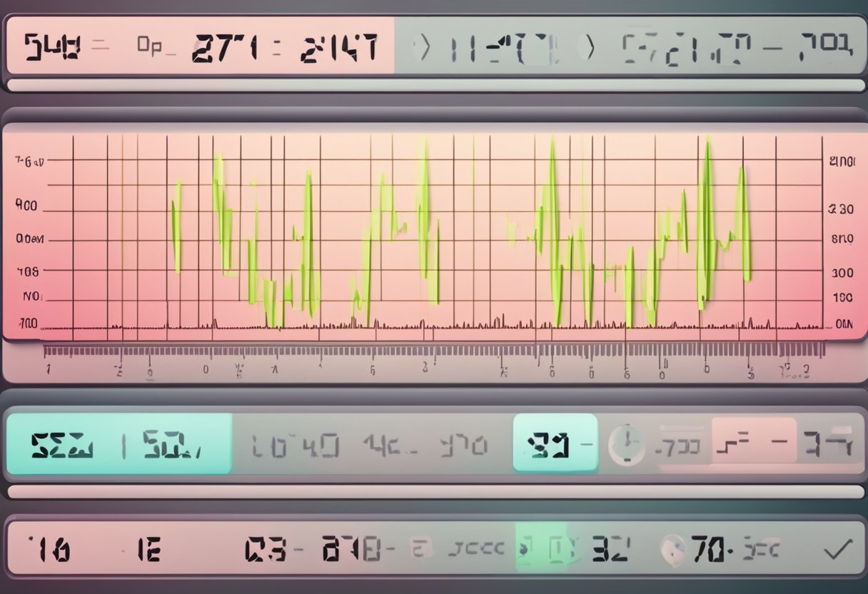Click the round icon beside the '70.' readout
This screenshot has height=594, width=868.
tap(673, 548)
